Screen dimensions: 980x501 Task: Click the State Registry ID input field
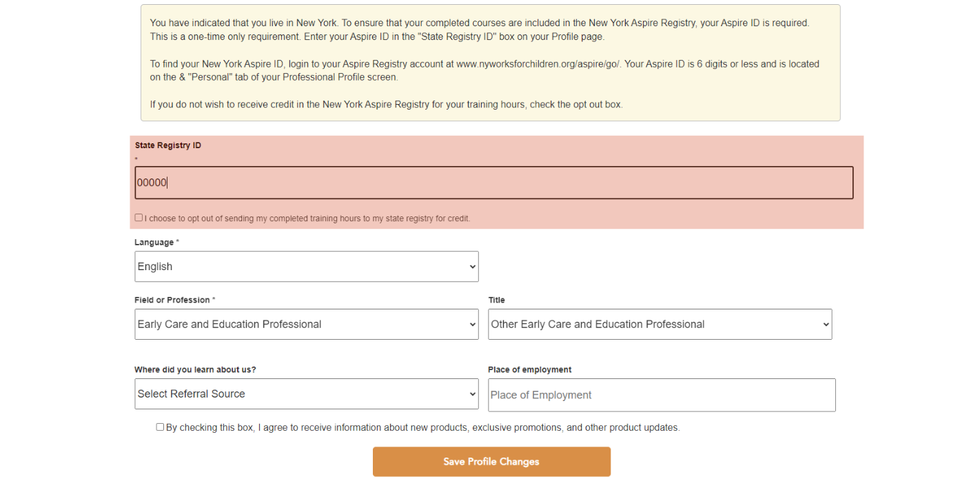[x=493, y=183]
